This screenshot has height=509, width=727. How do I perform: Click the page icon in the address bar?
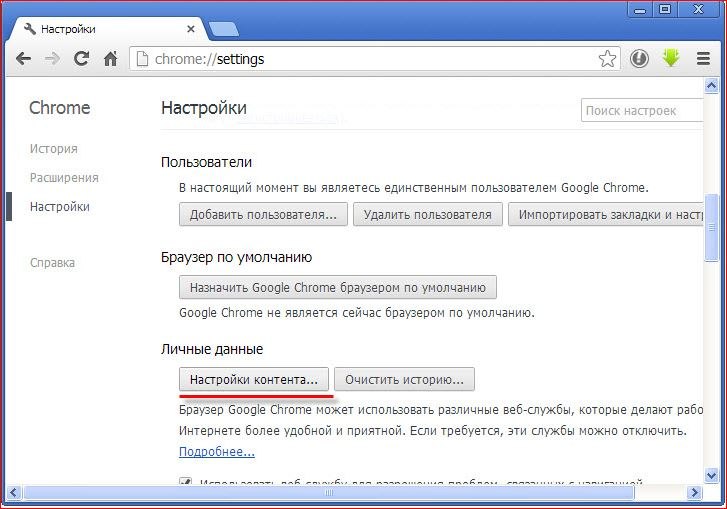[x=142, y=59]
